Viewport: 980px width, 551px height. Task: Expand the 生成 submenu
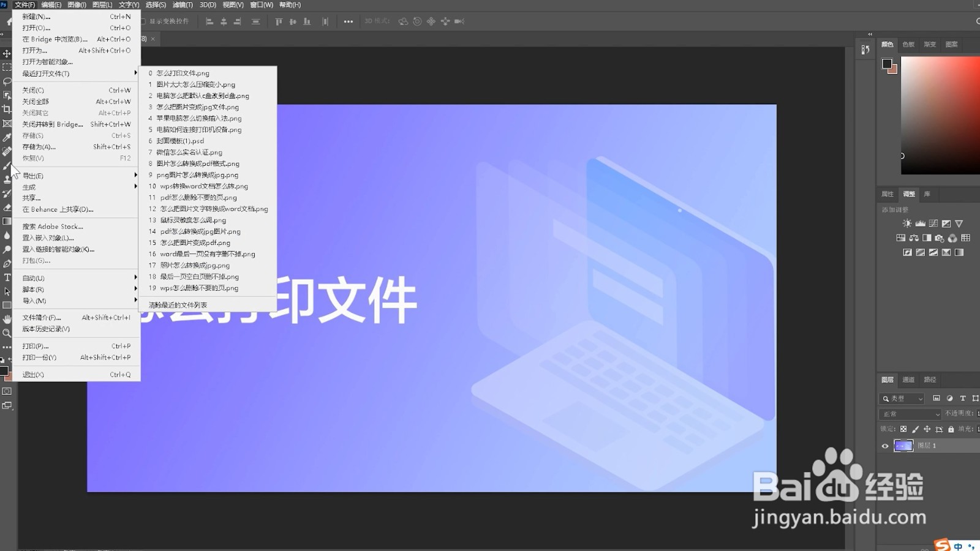(x=76, y=187)
